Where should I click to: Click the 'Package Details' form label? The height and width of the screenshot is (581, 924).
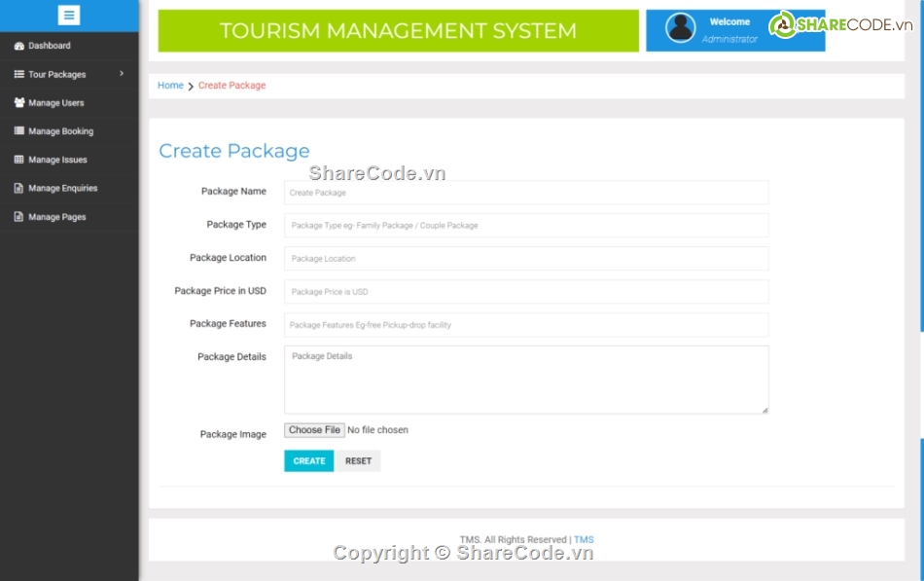point(231,357)
